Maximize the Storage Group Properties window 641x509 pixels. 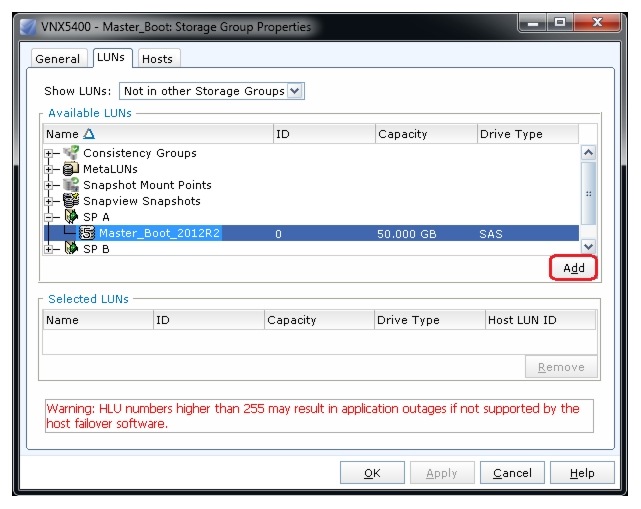[560, 22]
